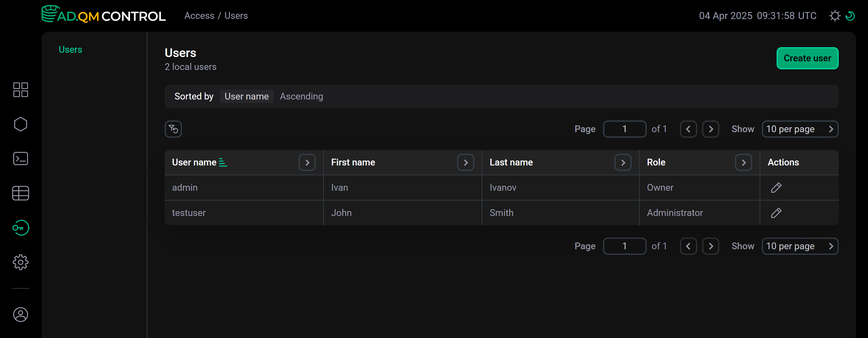Open the user account icon at sidebar bottom
Screen dimensions: 868x338
click(x=21, y=315)
